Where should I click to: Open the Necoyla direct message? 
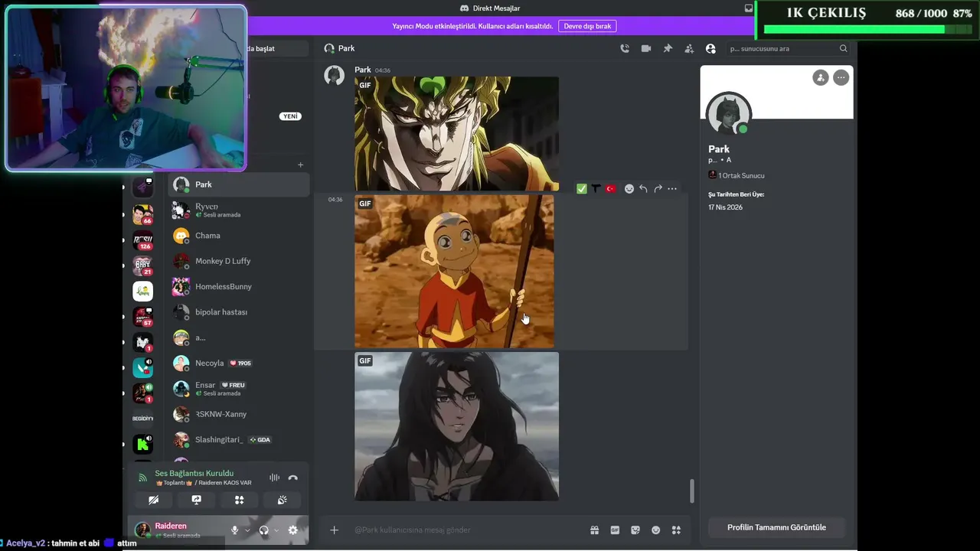[239, 363]
